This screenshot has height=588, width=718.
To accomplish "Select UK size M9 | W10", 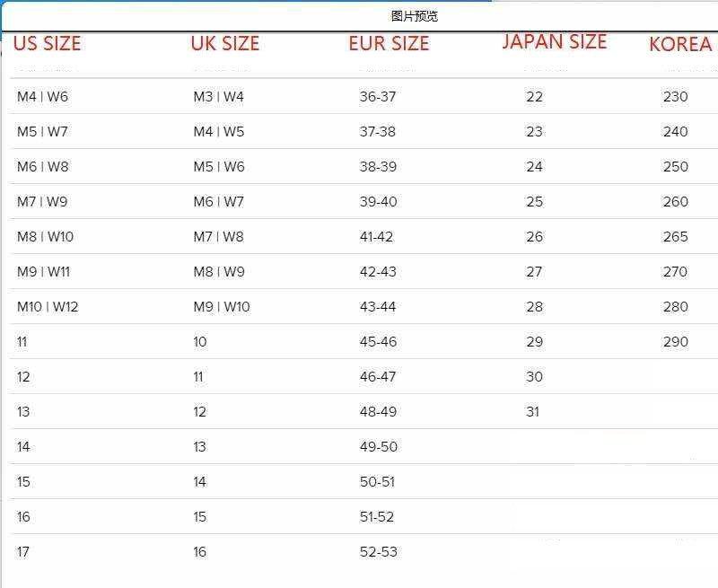I will click(x=222, y=307).
